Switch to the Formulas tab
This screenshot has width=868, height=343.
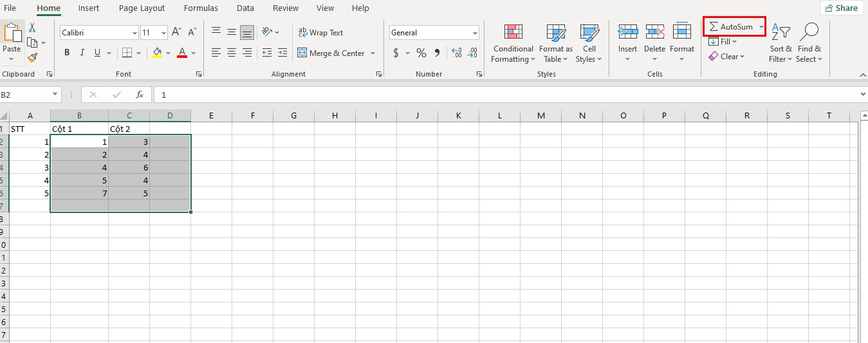201,8
